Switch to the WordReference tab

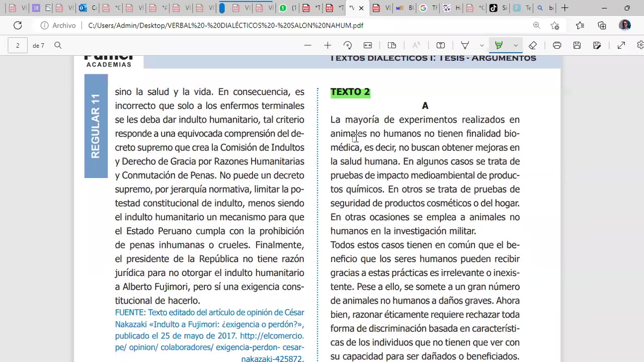point(405,8)
